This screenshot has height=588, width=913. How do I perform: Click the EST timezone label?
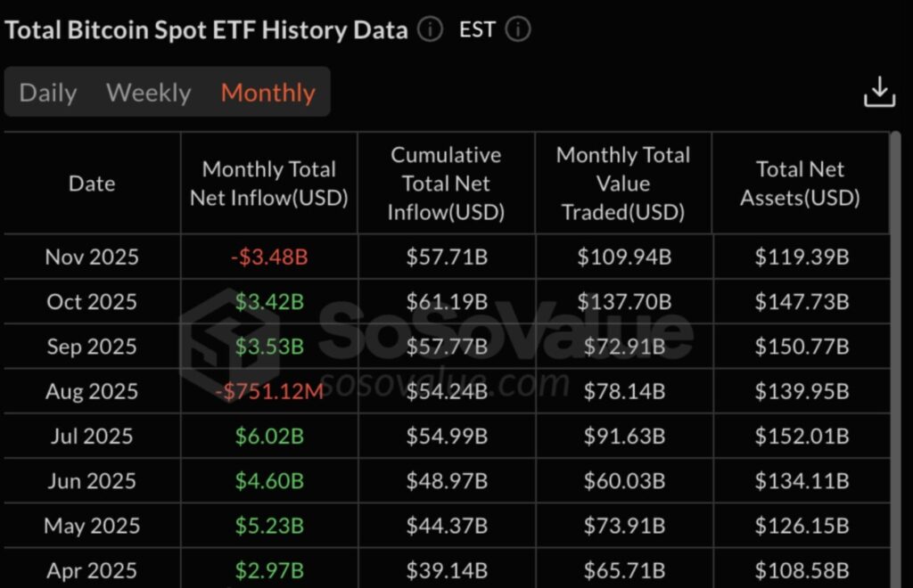coord(477,30)
